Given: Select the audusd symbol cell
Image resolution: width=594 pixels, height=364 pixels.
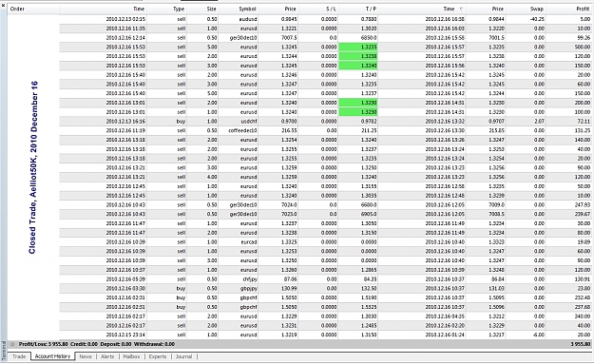Looking at the screenshot, I should point(248,19).
